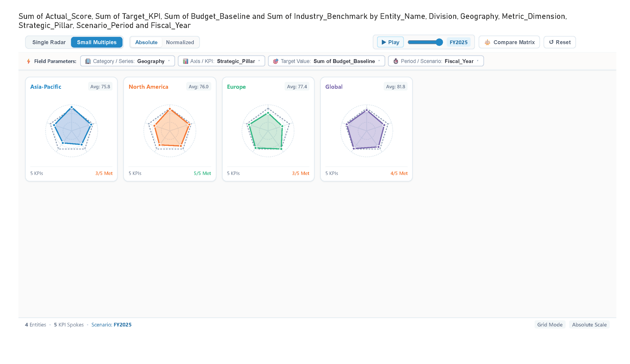Image resolution: width=630 pixels, height=364 pixels.
Task: Click the bar chart icon in Axis selector
Action: (x=186, y=61)
